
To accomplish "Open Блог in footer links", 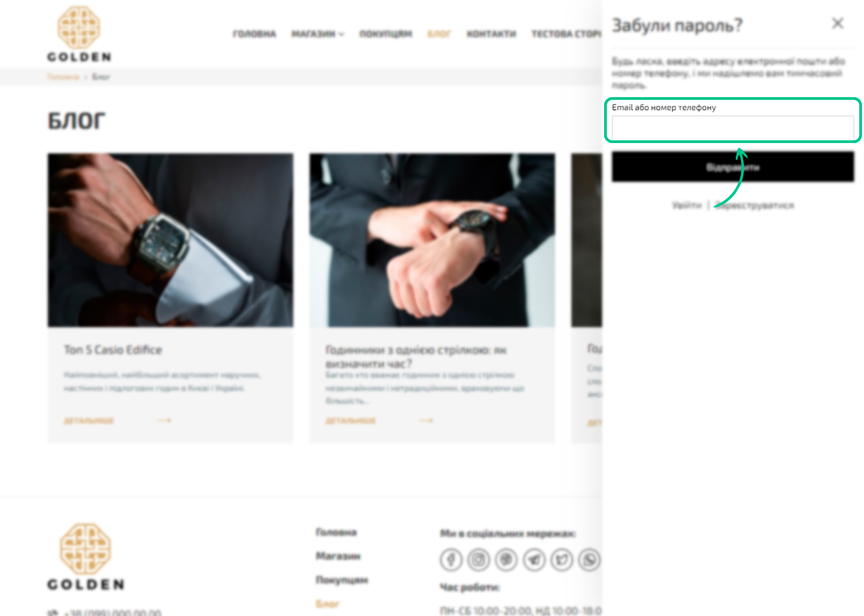I will tap(327, 604).
